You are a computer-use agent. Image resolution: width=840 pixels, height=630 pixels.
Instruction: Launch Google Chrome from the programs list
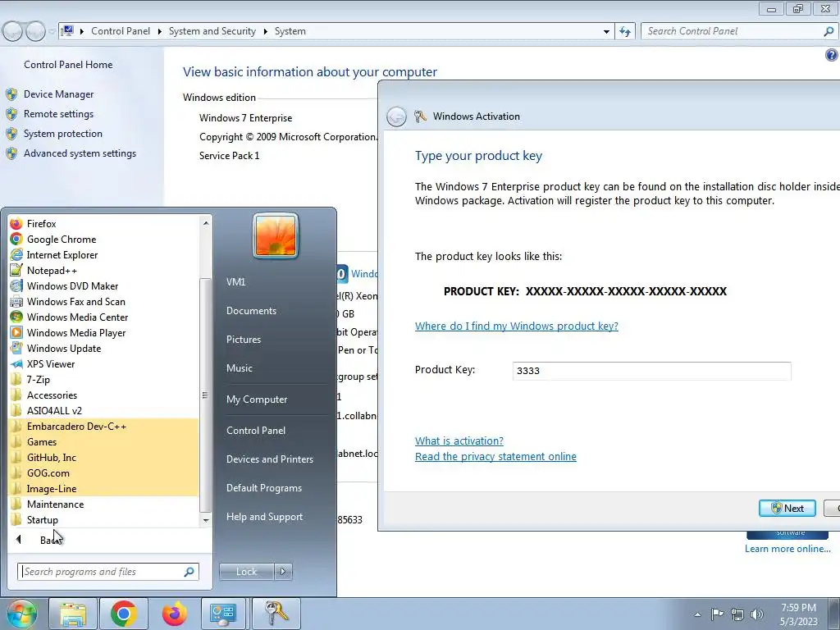tap(61, 240)
